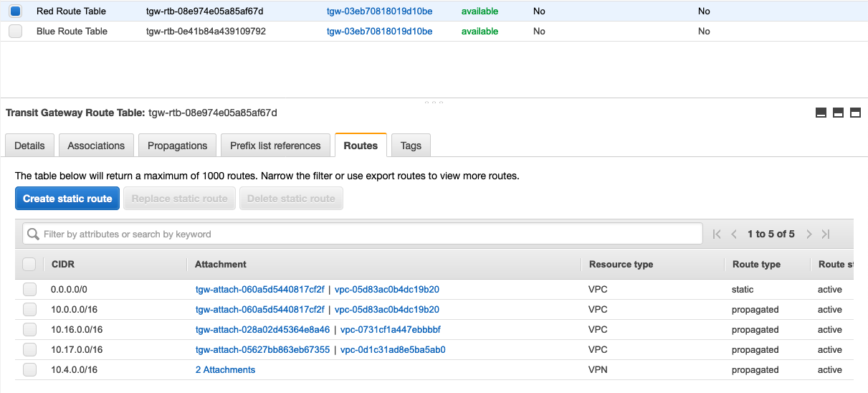Open the Propagations tab
This screenshot has height=393, width=868.
coord(177,146)
